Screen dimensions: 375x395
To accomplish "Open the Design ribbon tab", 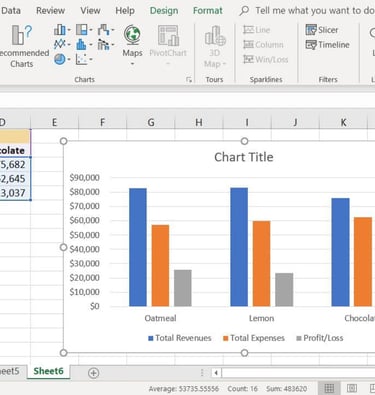I will click(164, 11).
